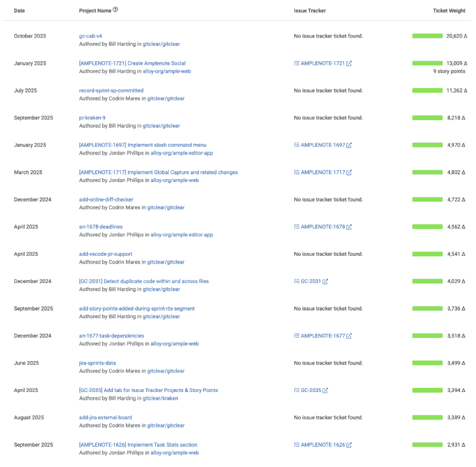Click external link icon next to AMPLENOTE-1697
The height and width of the screenshot is (467, 476).
349,145
